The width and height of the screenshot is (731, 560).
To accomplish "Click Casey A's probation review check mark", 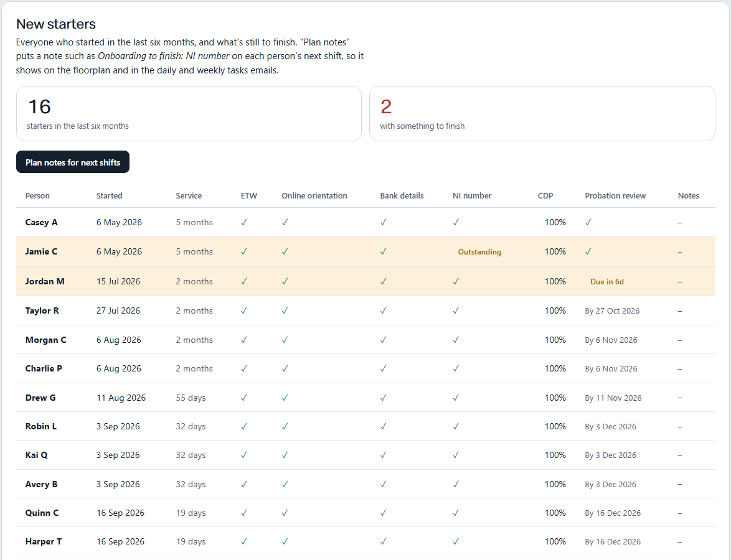I will [x=588, y=222].
